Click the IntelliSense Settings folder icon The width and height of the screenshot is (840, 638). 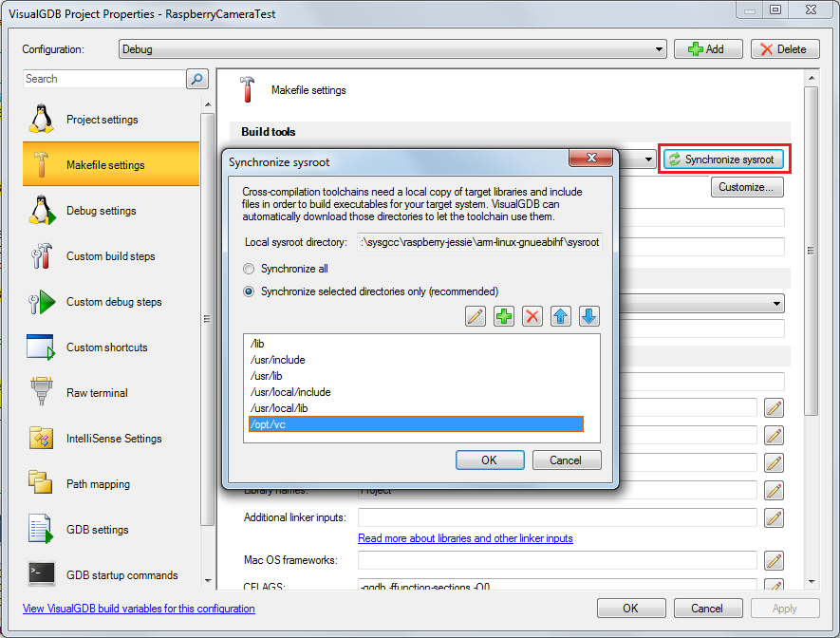click(41, 438)
